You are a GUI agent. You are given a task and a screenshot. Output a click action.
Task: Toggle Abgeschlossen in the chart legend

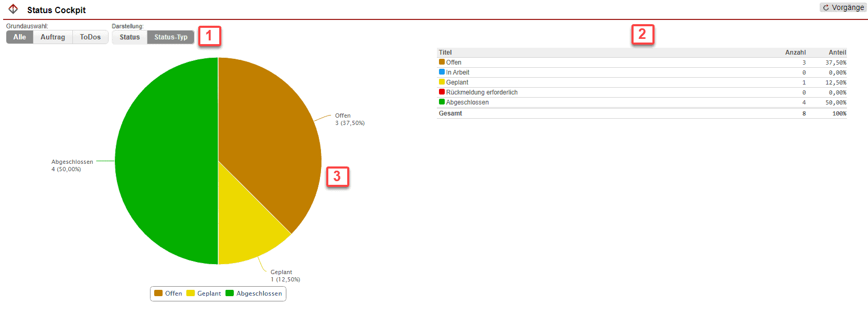point(254,294)
